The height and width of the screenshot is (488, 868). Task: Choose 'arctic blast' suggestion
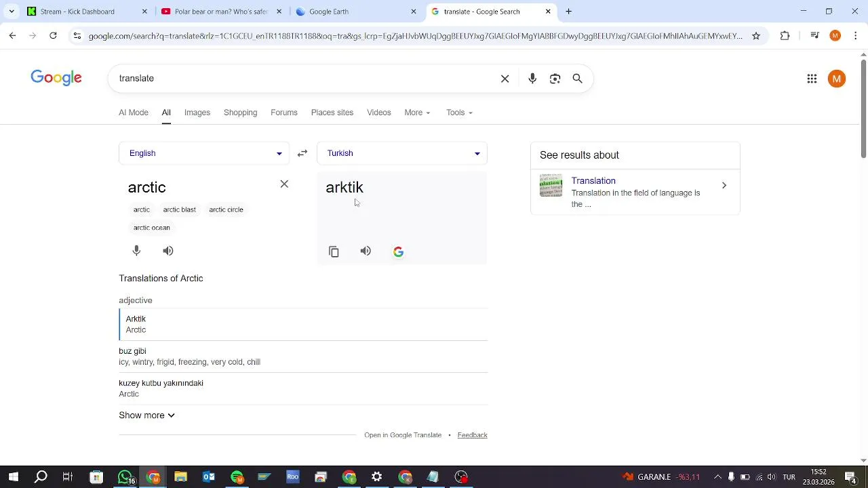tap(179, 209)
